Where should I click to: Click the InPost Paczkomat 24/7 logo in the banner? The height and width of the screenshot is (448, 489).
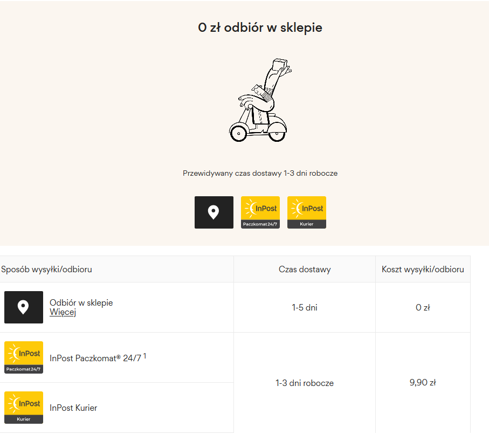(x=260, y=212)
